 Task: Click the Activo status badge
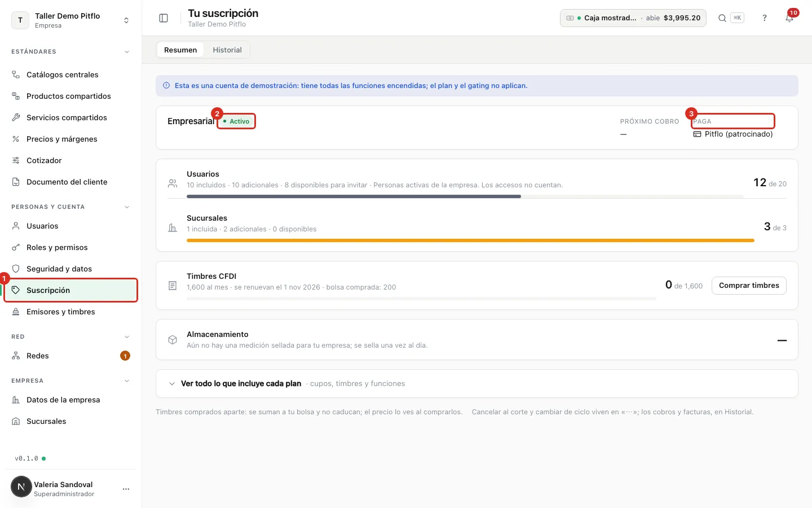pyautogui.click(x=236, y=121)
